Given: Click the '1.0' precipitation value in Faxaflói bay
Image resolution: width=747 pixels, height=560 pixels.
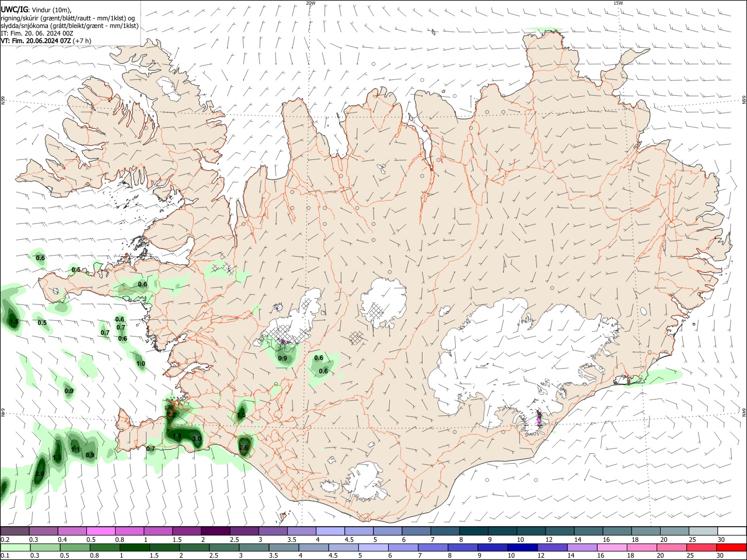Looking at the screenshot, I should click(141, 363).
